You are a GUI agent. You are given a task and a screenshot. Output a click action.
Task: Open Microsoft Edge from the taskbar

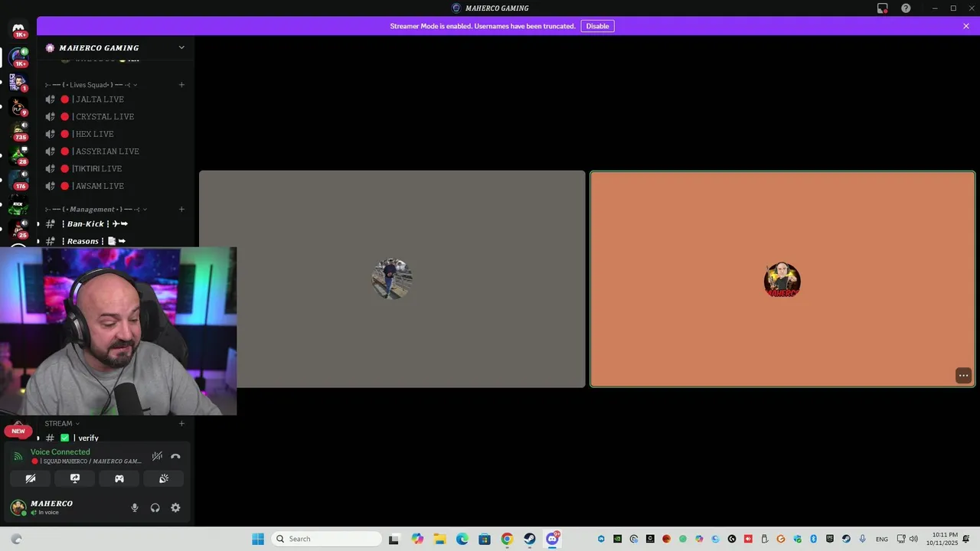pyautogui.click(x=462, y=539)
